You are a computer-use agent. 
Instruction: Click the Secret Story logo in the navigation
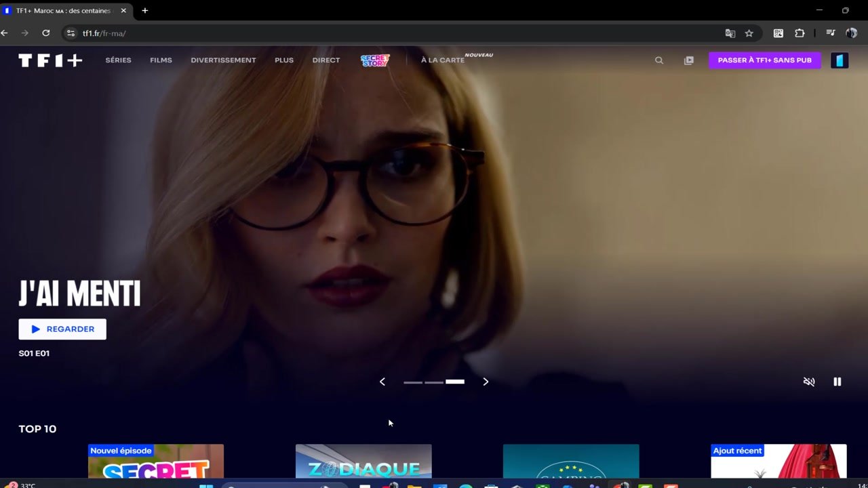375,60
